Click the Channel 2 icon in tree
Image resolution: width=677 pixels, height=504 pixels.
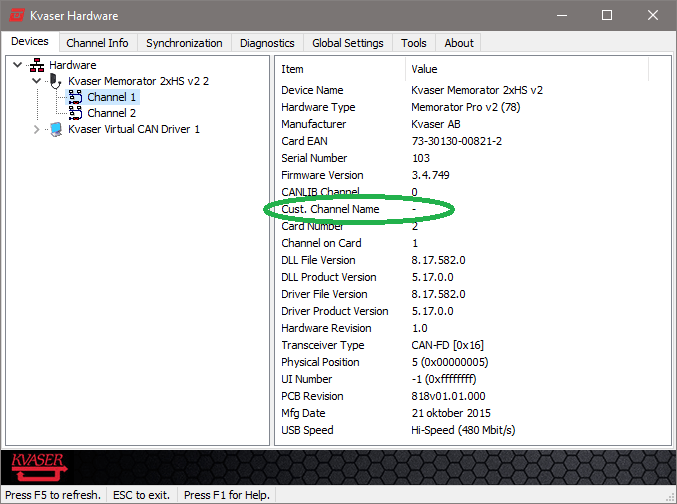click(75, 113)
